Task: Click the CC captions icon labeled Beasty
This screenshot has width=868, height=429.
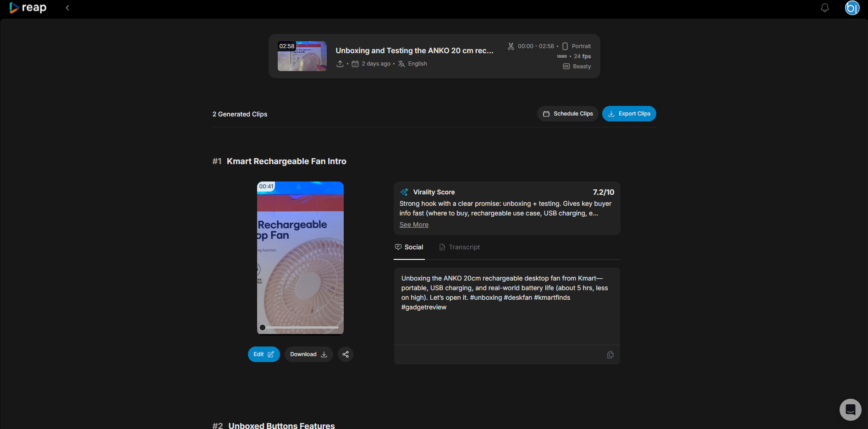Action: point(566,66)
